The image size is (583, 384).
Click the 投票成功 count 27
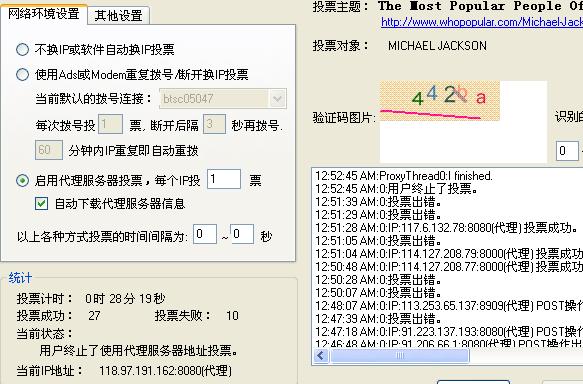click(94, 316)
